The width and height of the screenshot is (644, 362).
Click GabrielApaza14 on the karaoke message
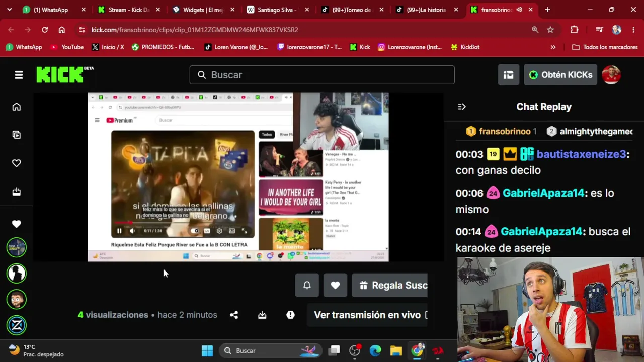coord(541,232)
